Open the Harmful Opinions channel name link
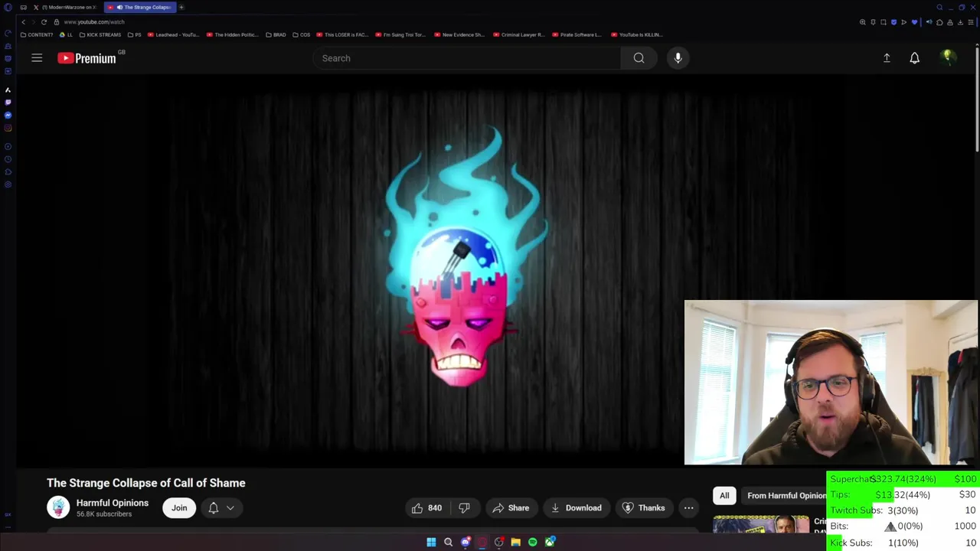 [x=113, y=503]
